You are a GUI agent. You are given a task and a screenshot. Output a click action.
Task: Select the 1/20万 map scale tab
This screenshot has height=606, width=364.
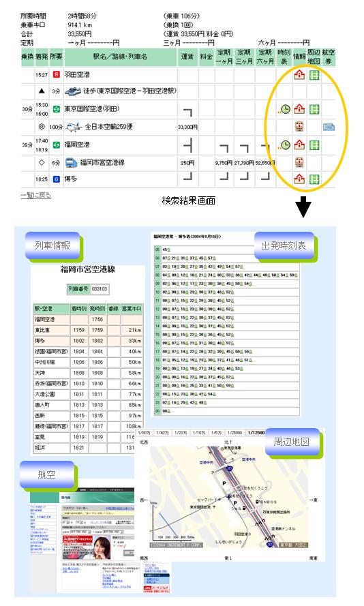click(181, 433)
